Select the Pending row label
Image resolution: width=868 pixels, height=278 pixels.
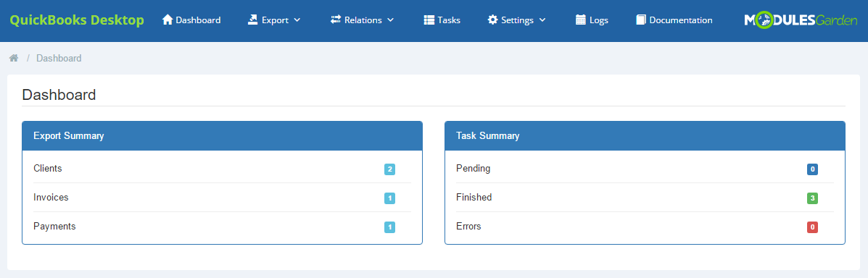pos(474,168)
